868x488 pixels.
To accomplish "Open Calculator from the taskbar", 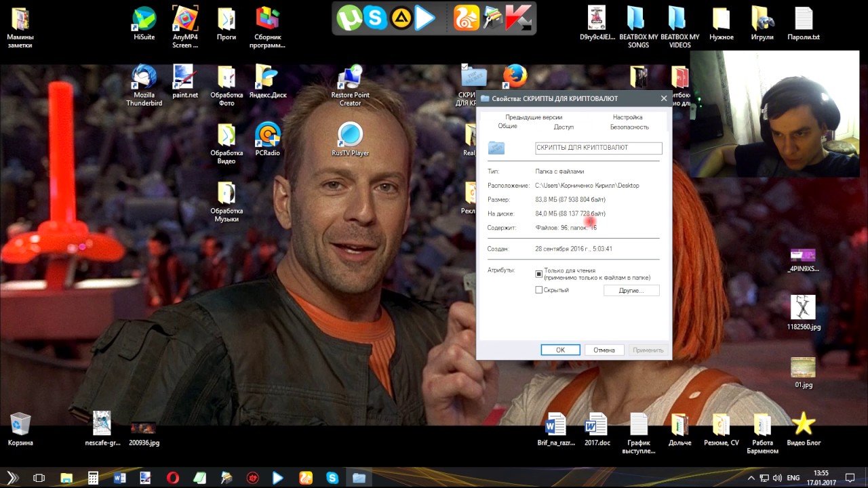I will pyautogui.click(x=93, y=478).
